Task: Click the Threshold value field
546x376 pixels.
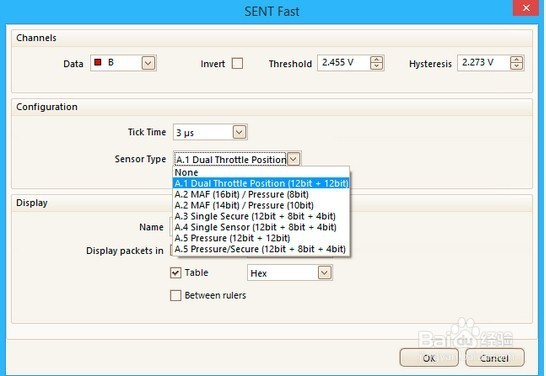Action: pyautogui.click(x=343, y=63)
